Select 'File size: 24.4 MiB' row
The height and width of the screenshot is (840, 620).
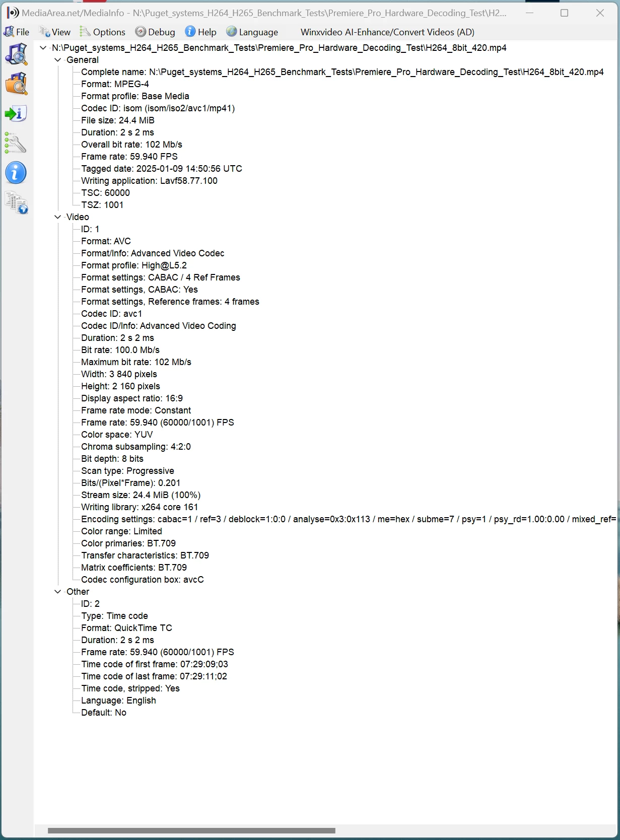coord(118,120)
